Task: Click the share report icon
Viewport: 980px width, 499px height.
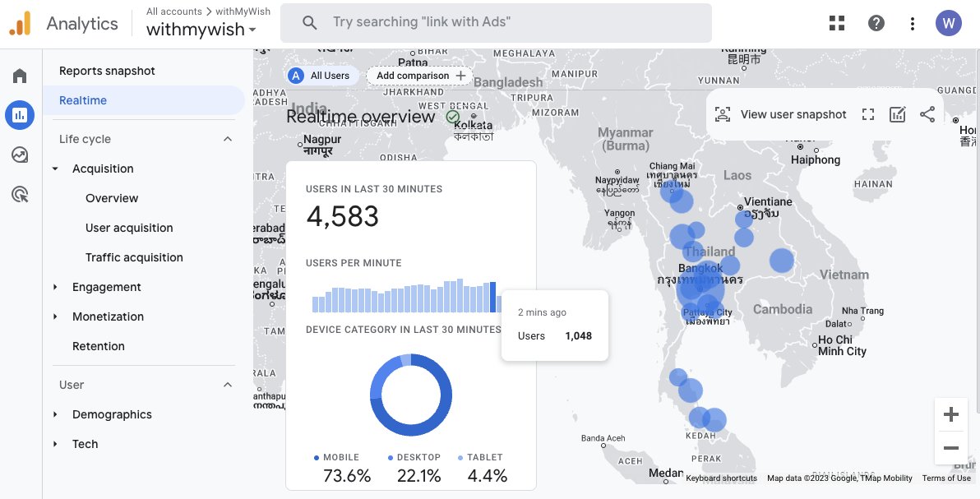Action: point(927,114)
